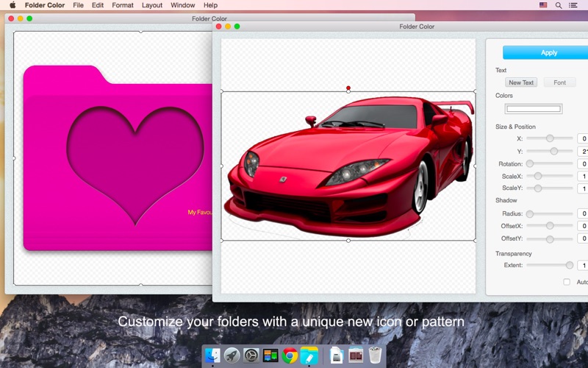Click the Spotlight search magnifier icon
The image size is (588, 368).
(x=559, y=5)
